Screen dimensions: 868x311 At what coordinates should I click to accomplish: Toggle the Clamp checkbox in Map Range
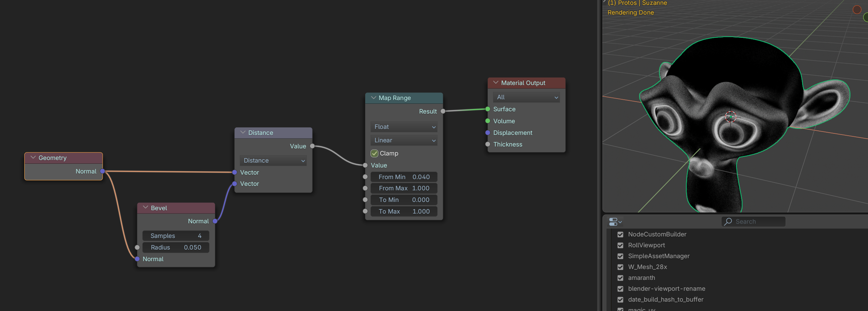click(374, 153)
